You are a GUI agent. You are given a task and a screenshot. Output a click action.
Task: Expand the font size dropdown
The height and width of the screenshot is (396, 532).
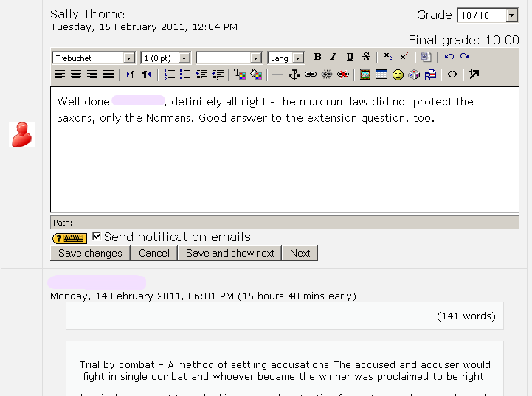[184, 58]
